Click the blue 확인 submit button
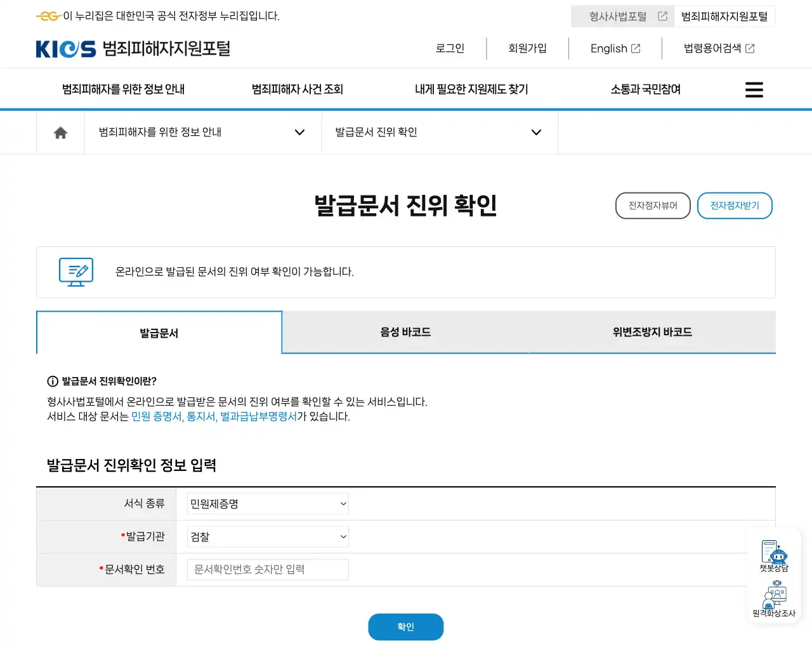 406,627
